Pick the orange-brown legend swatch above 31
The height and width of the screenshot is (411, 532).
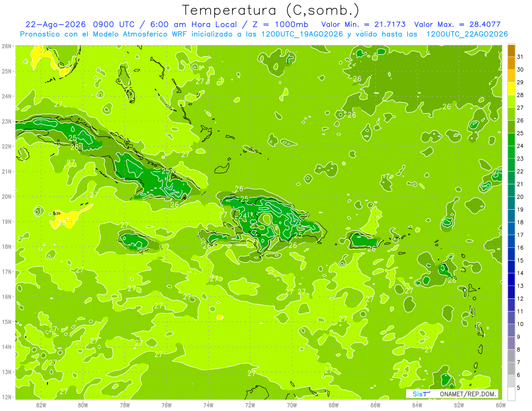(511, 51)
